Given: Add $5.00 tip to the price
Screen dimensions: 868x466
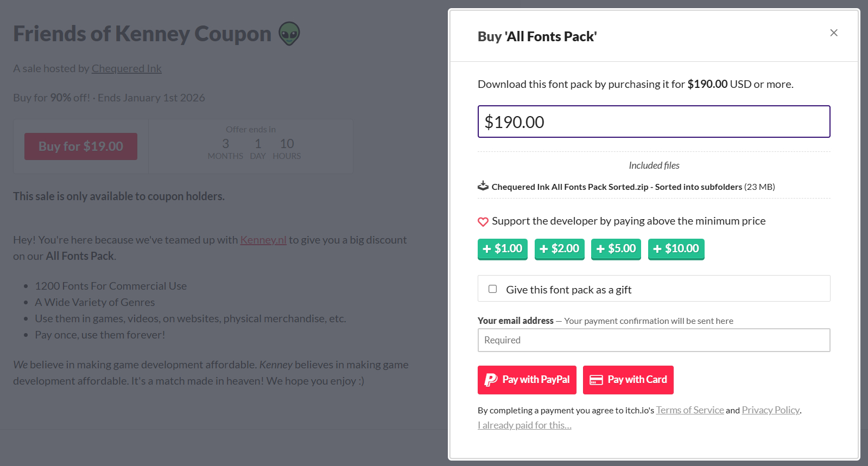Looking at the screenshot, I should (616, 249).
